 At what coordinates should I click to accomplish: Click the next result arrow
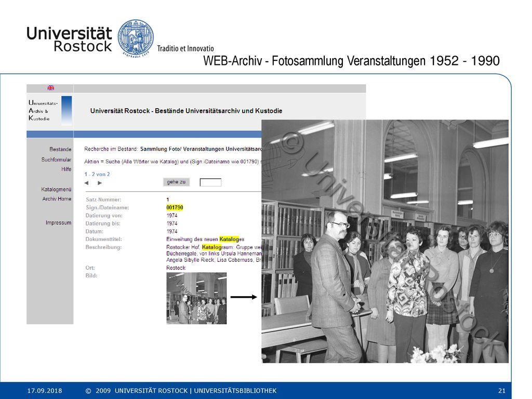(100, 183)
